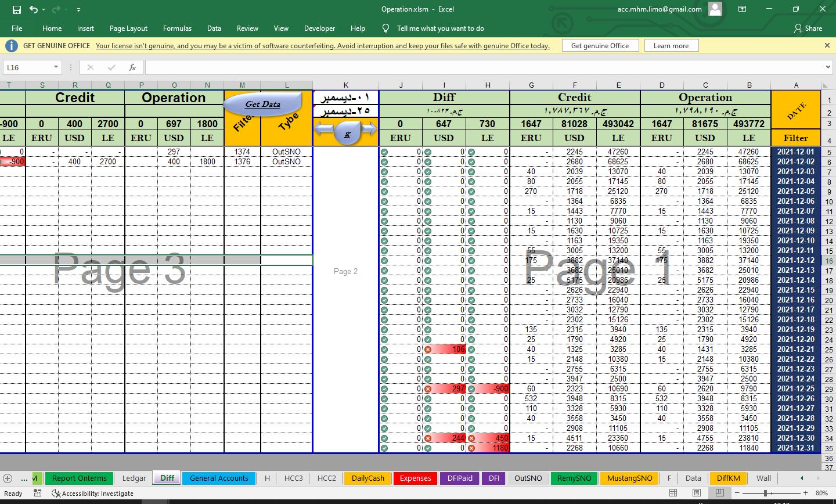This screenshot has width=836, height=504.
Task: Undo the last action
Action: point(34,9)
